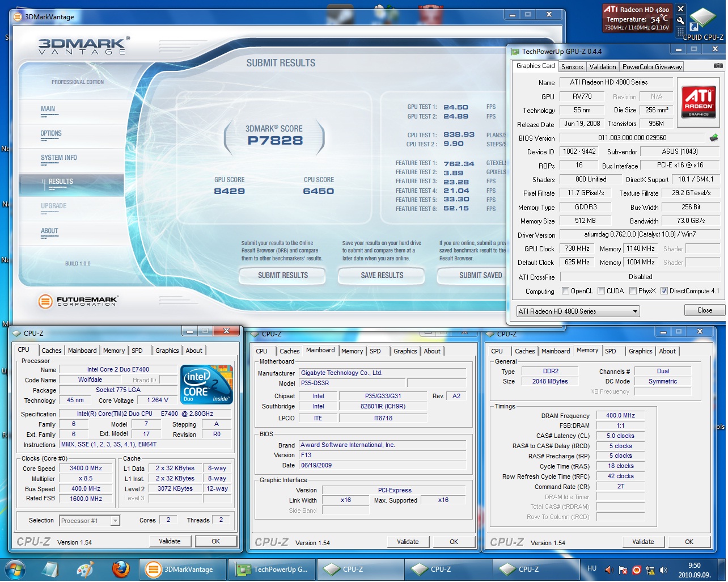This screenshot has height=582, width=728.
Task: Open the OPTIONS section in 3DMark Vantage
Action: [x=51, y=134]
